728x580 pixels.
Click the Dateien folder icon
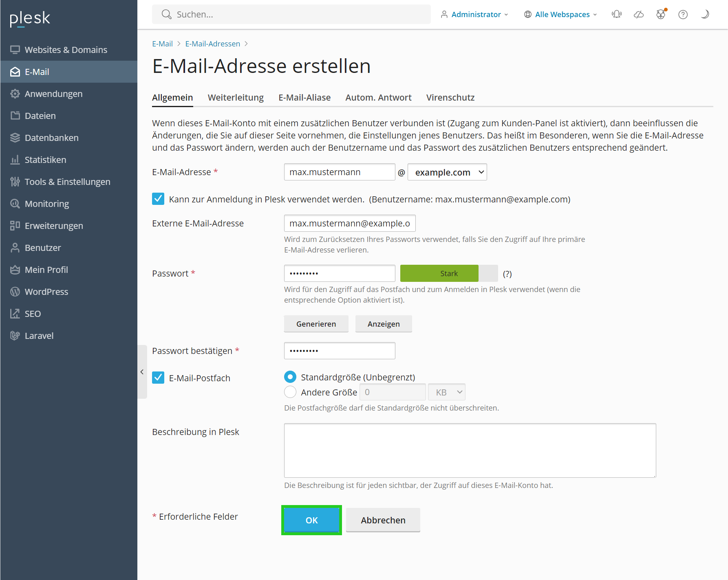15,116
